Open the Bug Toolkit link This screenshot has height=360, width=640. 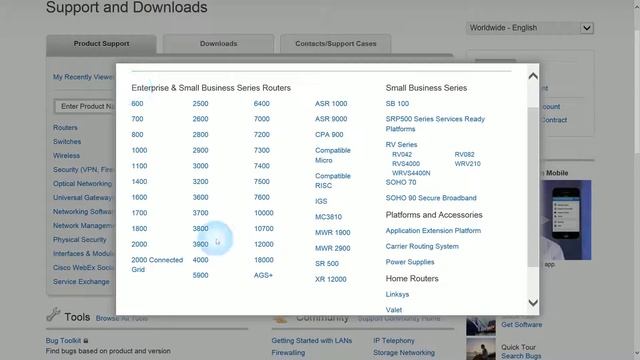(63, 340)
